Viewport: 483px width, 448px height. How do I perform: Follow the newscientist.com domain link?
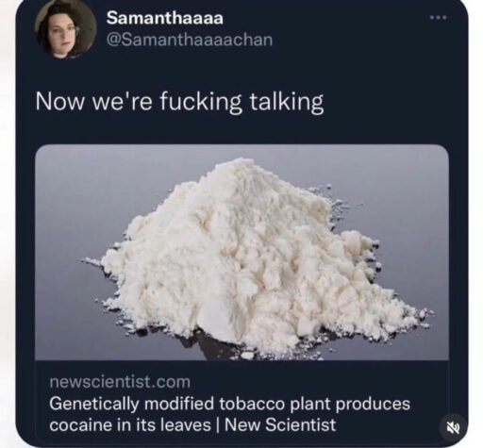point(120,382)
